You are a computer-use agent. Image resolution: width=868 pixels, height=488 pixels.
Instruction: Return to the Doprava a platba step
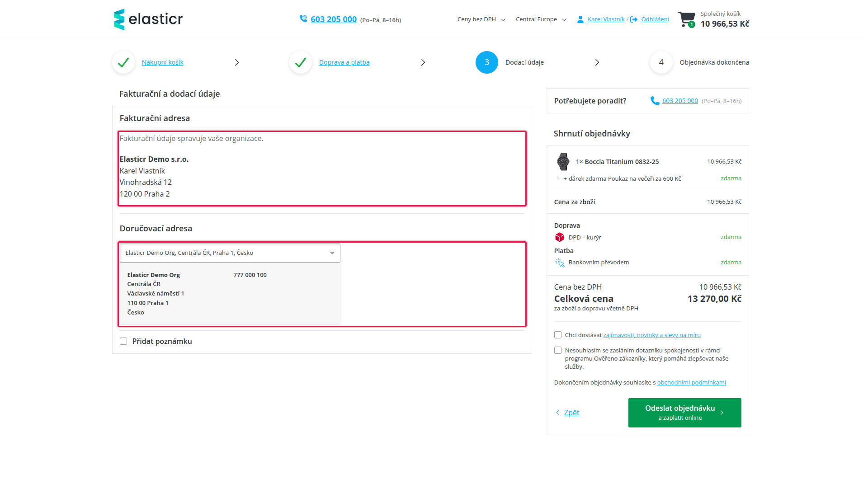pos(344,62)
